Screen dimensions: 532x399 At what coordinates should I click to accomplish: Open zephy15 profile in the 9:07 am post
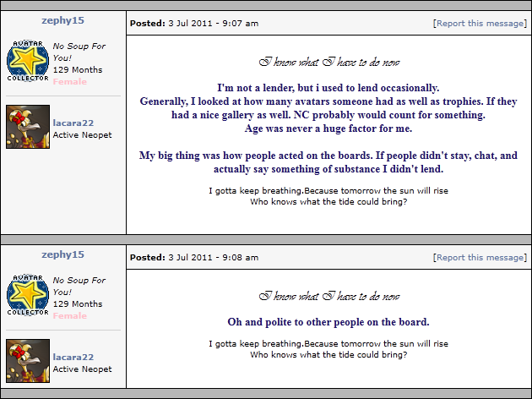click(62, 20)
